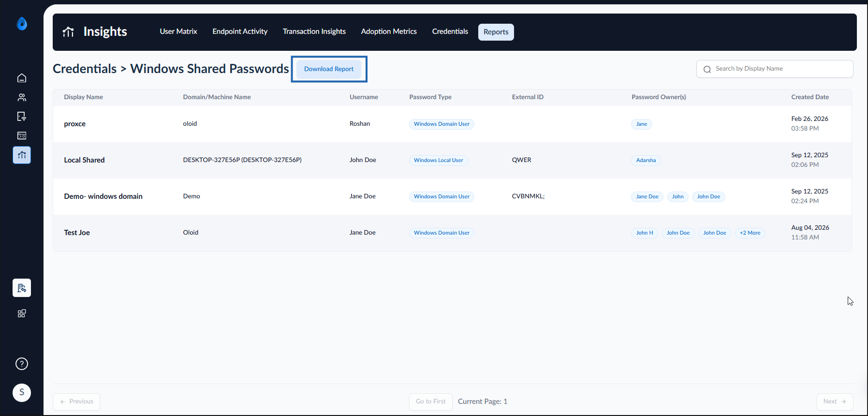
Task: Click the search magnifier icon
Action: tap(707, 69)
